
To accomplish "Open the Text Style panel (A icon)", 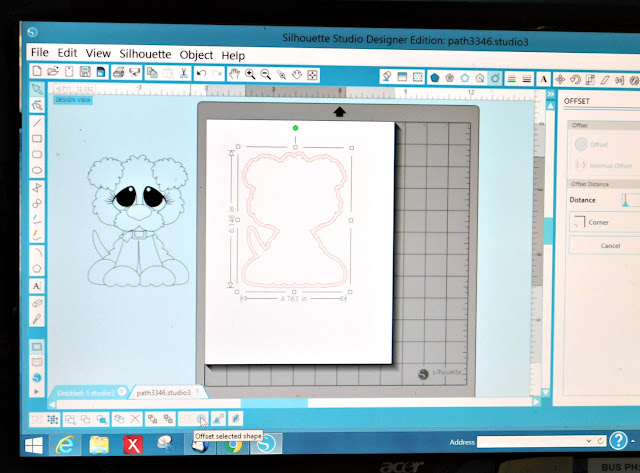I will 544,79.
